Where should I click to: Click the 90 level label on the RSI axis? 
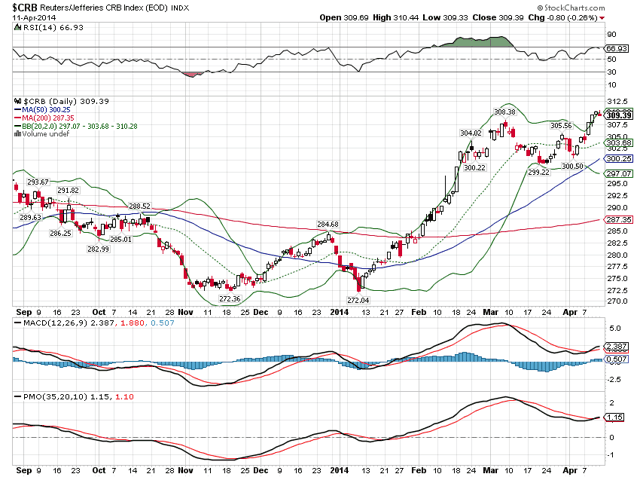click(612, 35)
